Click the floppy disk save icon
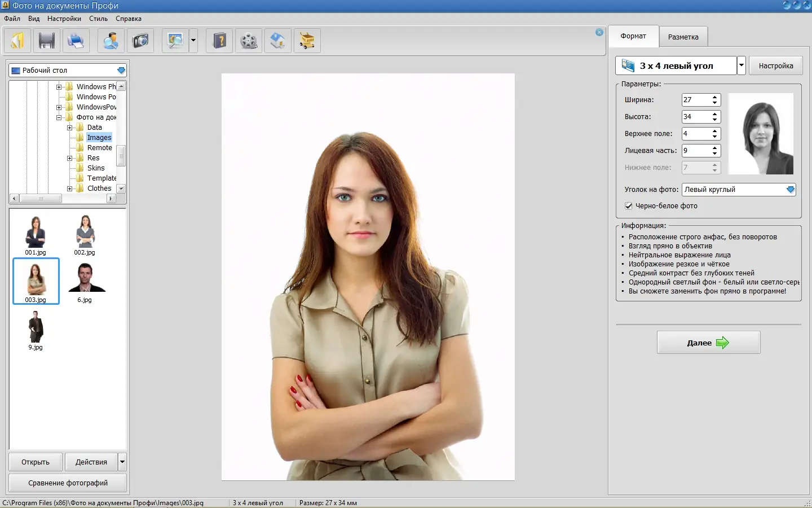 [47, 41]
